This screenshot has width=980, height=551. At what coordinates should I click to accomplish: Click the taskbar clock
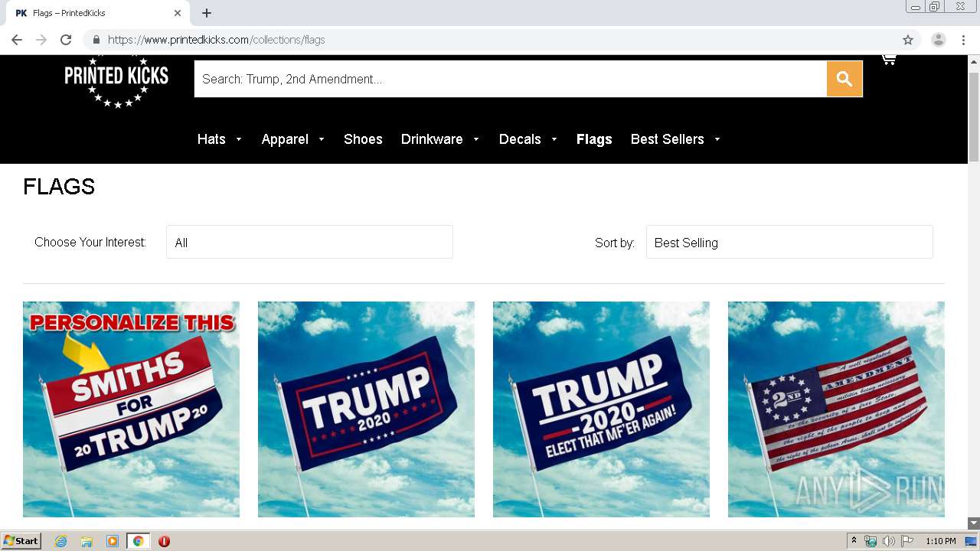pos(941,541)
